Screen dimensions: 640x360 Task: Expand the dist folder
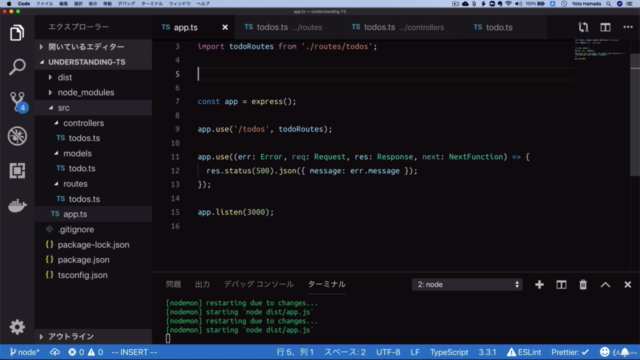(93, 77)
